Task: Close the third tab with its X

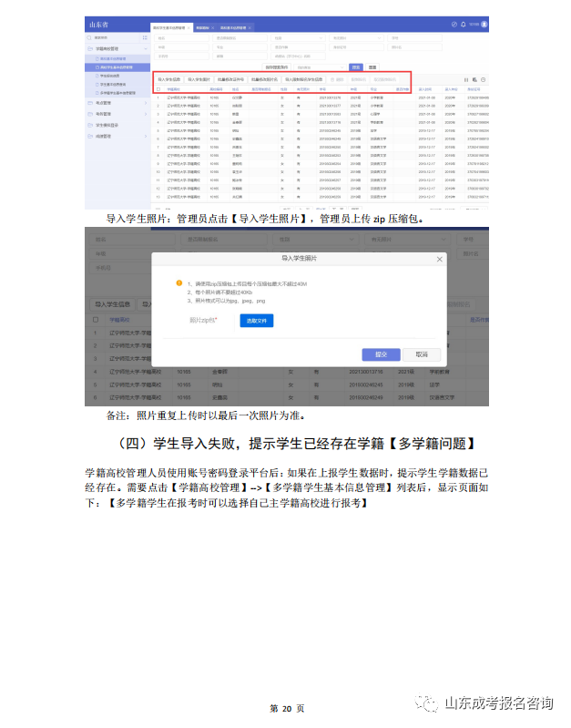Action: 250,28
